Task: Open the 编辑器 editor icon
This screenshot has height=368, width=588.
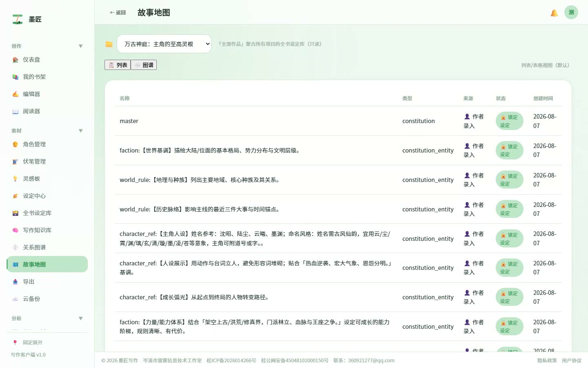Action: coord(16,94)
